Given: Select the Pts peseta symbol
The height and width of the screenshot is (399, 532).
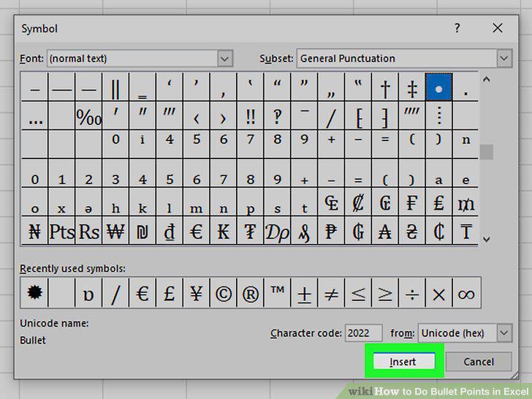Looking at the screenshot, I should [61, 232].
